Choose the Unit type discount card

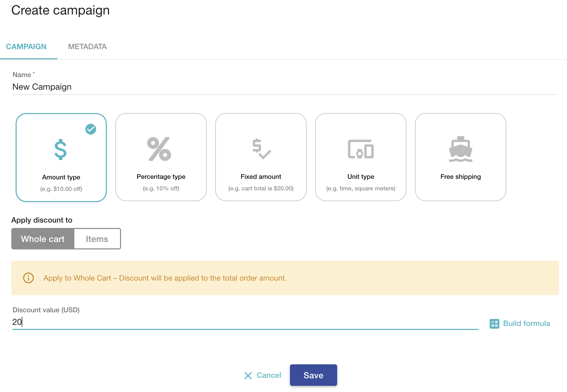coord(361,157)
